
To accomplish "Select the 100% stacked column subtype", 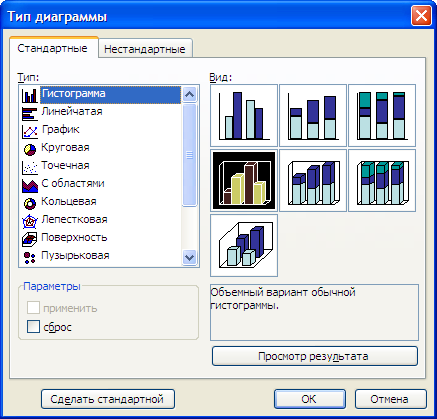I will coord(382,115).
